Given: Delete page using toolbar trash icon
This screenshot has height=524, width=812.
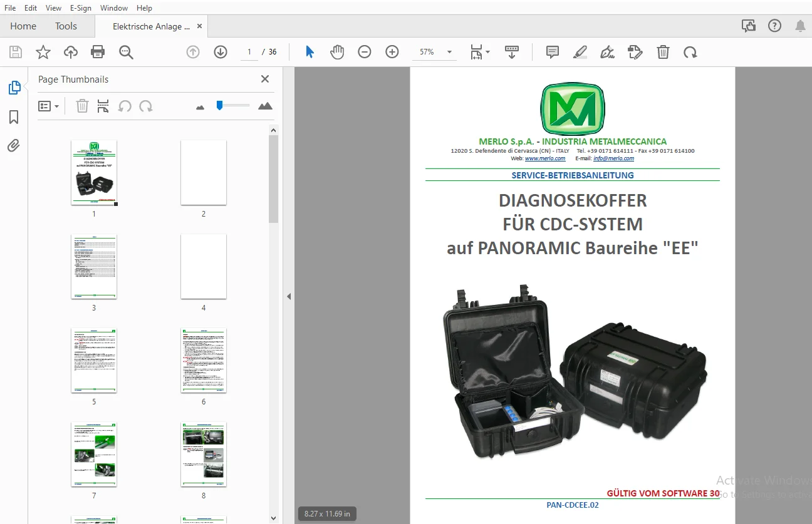Looking at the screenshot, I should (x=663, y=52).
